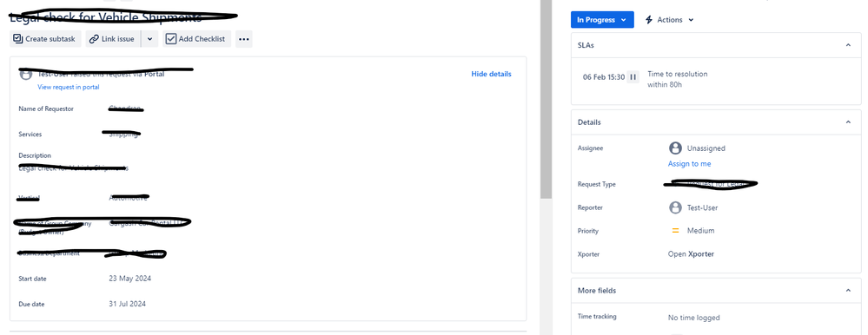Click the Test-User reporter avatar icon
The width and height of the screenshot is (868, 335).
pyautogui.click(x=675, y=207)
